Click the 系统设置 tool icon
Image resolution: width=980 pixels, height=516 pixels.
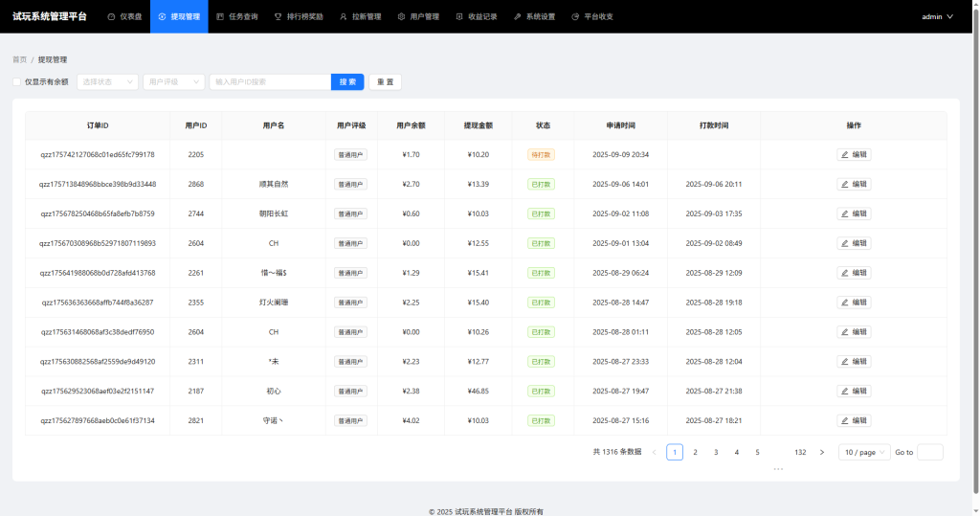click(518, 17)
